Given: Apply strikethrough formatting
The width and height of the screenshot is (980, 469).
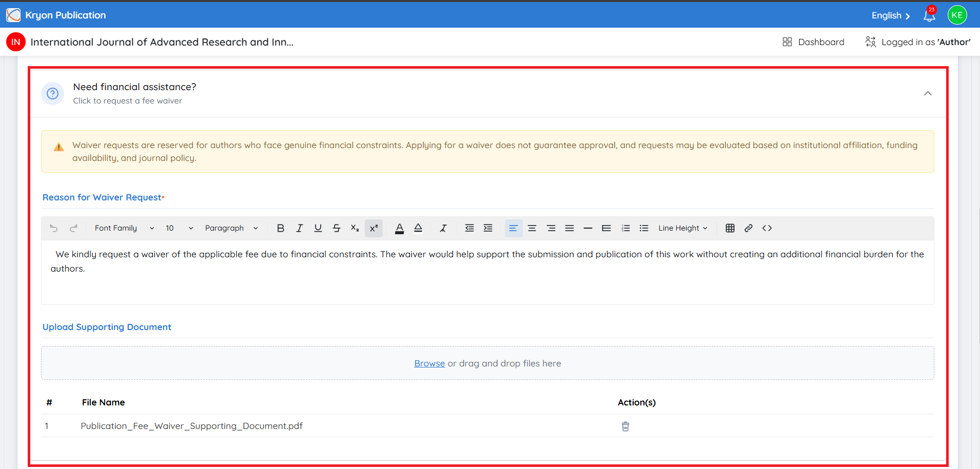Looking at the screenshot, I should (x=337, y=228).
